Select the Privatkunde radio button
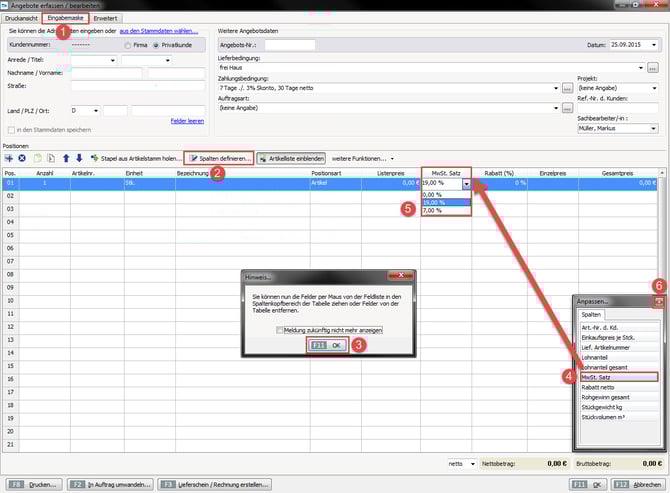Image resolution: width=670 pixels, height=493 pixels. (x=155, y=45)
